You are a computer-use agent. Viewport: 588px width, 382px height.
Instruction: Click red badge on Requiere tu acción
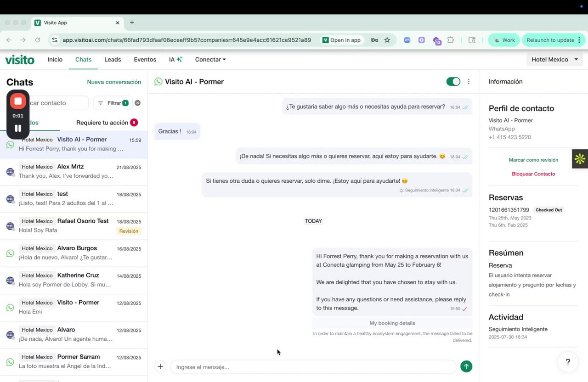(134, 123)
